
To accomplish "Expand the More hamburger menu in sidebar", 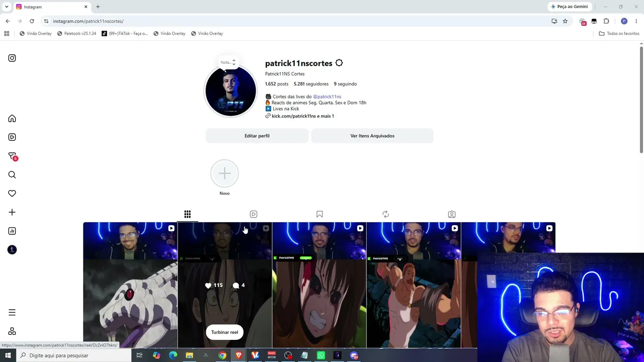I will [x=12, y=313].
